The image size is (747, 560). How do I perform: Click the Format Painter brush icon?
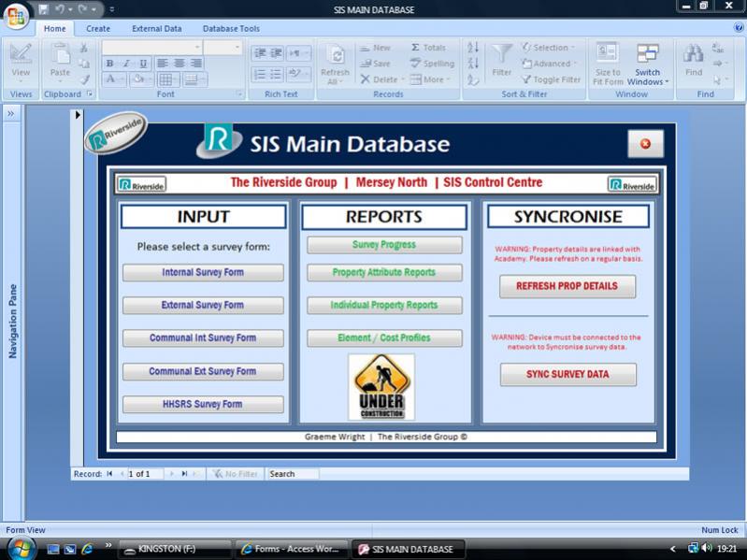84,79
